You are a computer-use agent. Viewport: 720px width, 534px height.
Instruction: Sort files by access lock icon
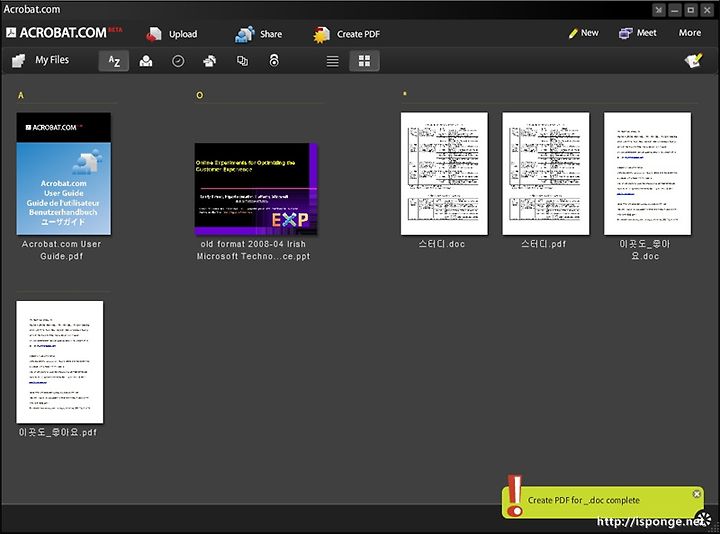coord(274,61)
